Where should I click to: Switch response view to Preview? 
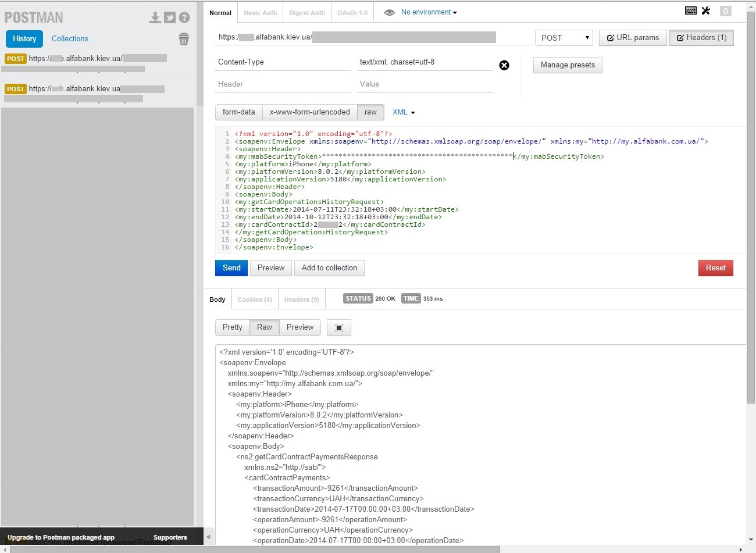(300, 327)
